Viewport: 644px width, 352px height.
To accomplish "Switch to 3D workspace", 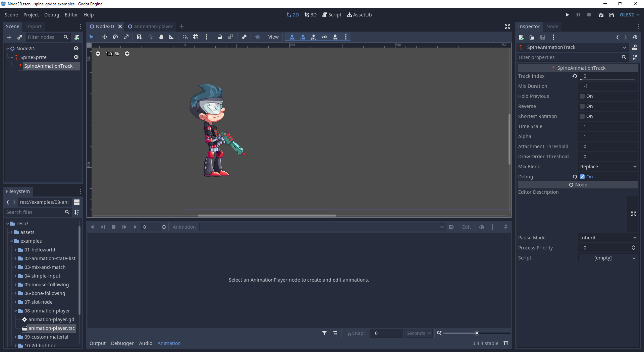I will coord(311,15).
